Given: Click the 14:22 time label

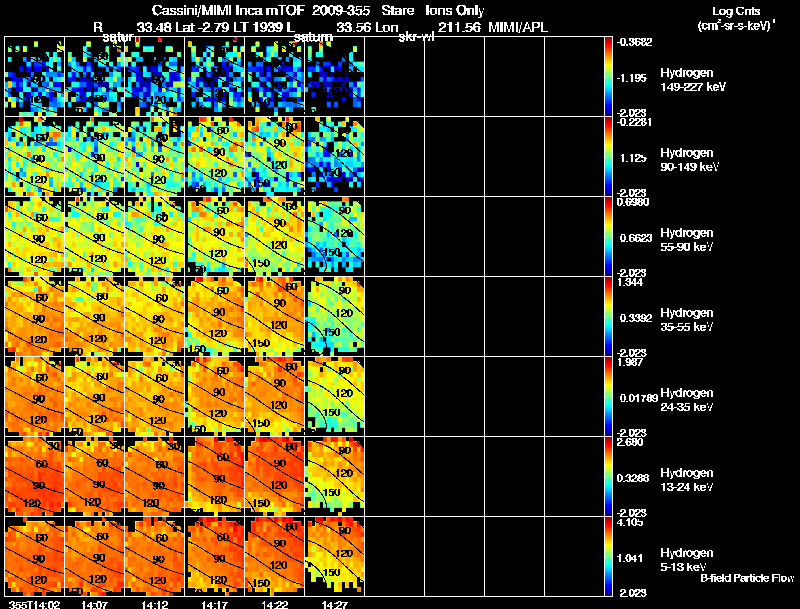Looking at the screenshot, I should coord(274,604).
